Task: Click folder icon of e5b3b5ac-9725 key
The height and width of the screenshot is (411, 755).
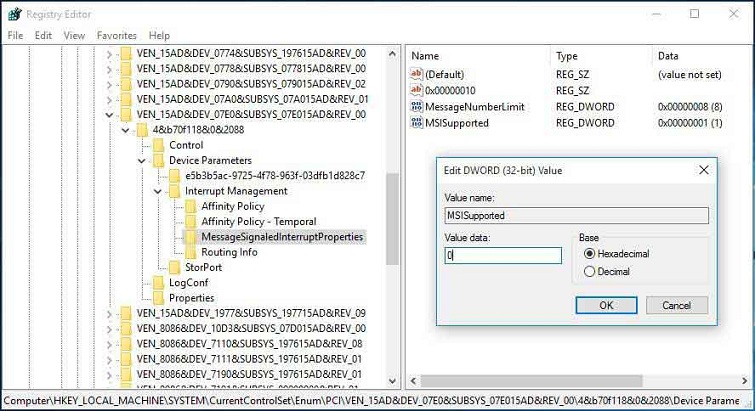Action: click(x=175, y=176)
